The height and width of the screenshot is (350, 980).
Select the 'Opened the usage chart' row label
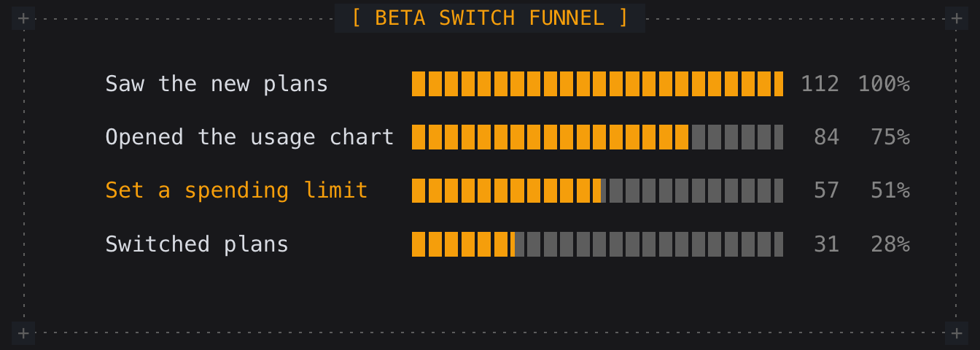pyautogui.click(x=249, y=137)
